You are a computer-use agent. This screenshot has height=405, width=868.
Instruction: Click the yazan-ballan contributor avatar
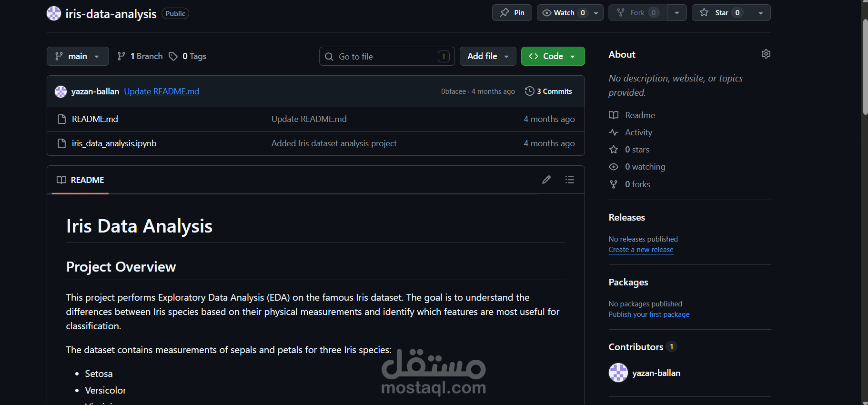[x=618, y=373]
